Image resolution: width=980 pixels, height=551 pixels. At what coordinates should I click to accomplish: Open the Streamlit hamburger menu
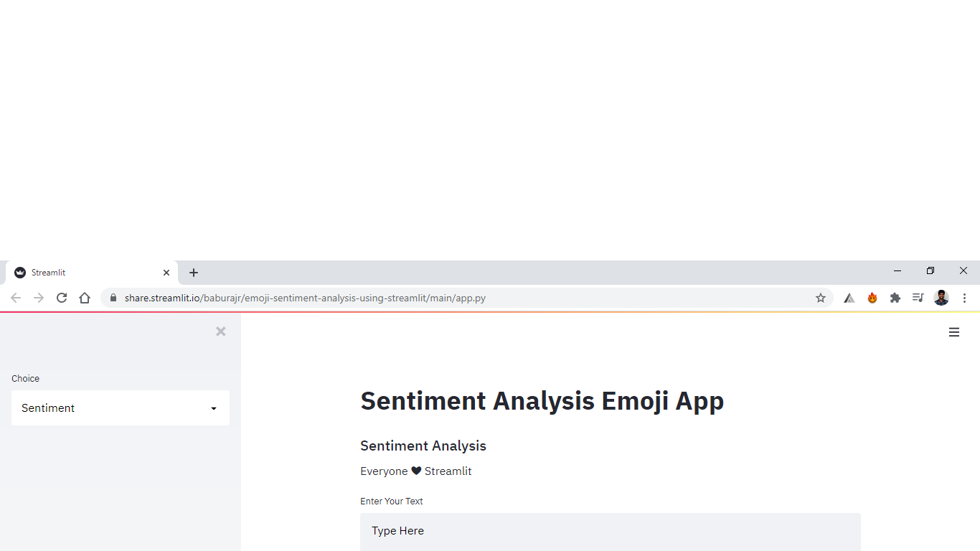tap(954, 332)
